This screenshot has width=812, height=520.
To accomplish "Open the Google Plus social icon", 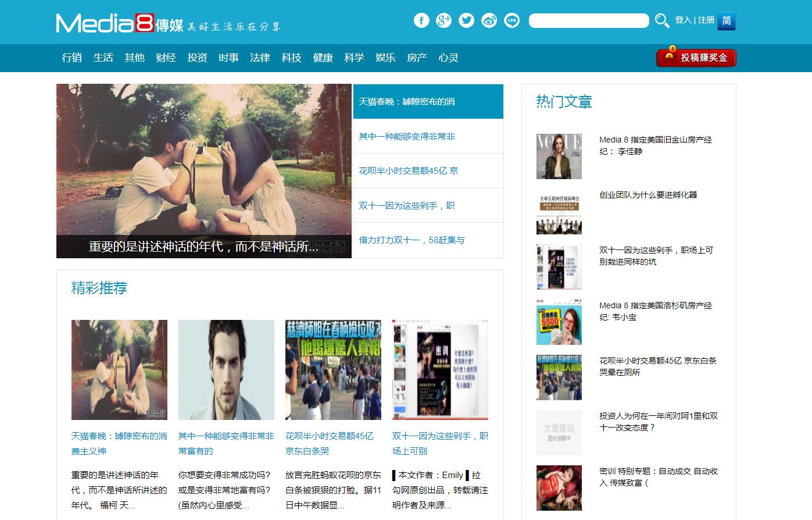I will (444, 20).
